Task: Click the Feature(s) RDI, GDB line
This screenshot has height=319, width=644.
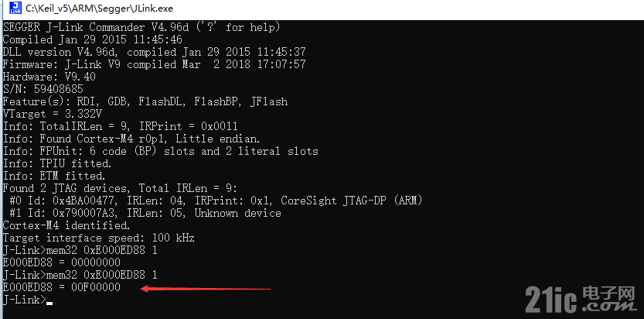Action: coord(145,101)
